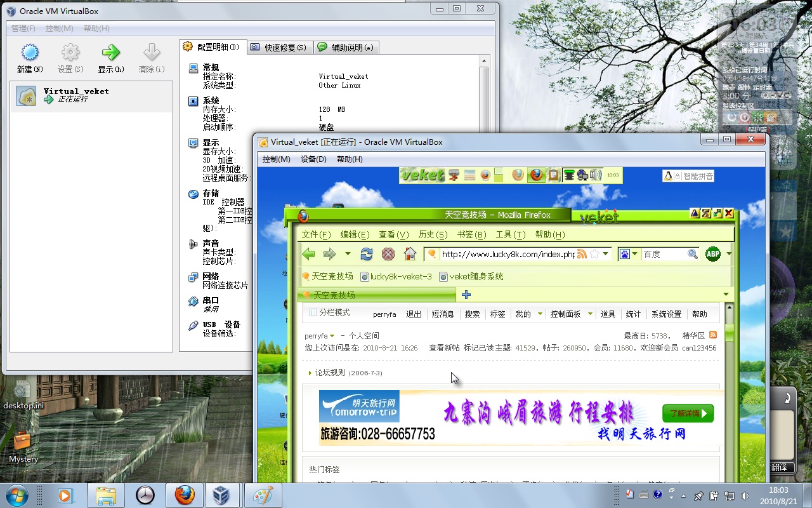Expand the 控制面板 dropdown arrow
This screenshot has height=508, width=812.
click(x=590, y=314)
